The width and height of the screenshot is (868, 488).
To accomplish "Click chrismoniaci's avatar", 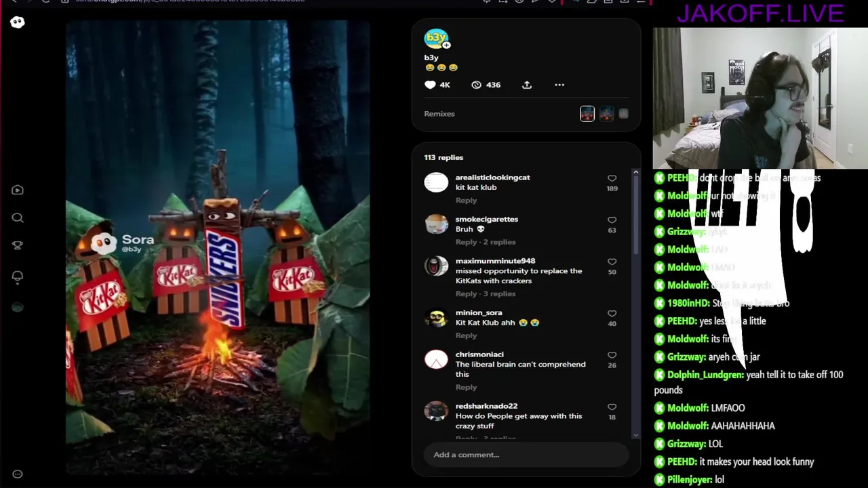I will (x=436, y=359).
